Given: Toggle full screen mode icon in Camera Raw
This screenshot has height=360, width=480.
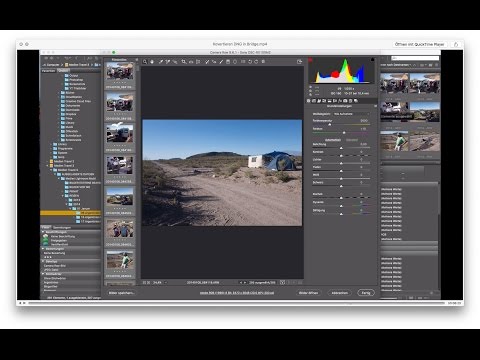Looking at the screenshot, I should pos(299,62).
